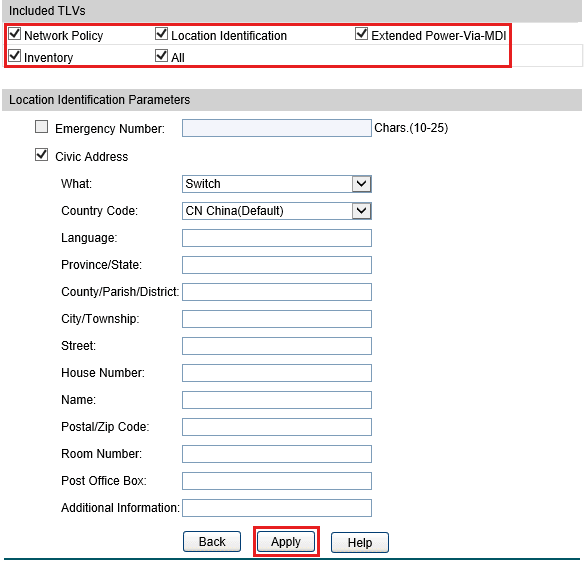Uncheck the Network Policy checkbox

pyautogui.click(x=15, y=34)
